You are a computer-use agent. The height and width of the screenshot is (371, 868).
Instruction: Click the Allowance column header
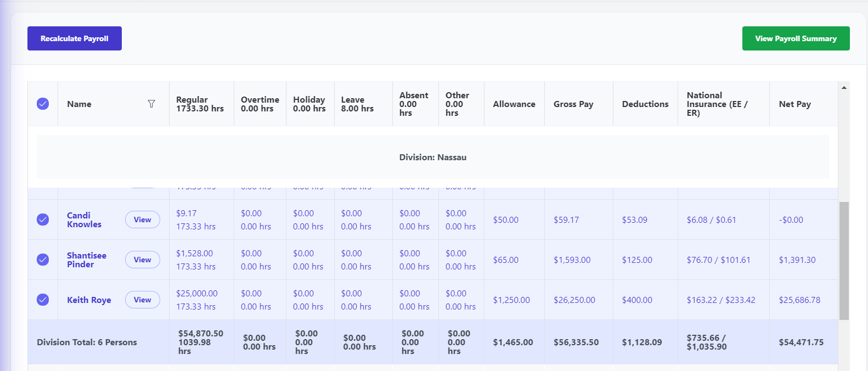pyautogui.click(x=514, y=104)
